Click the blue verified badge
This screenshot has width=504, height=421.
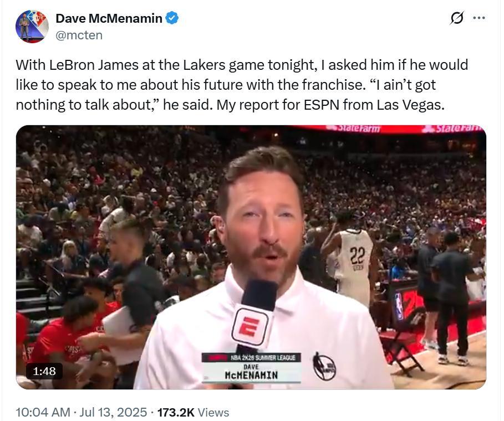click(x=172, y=18)
